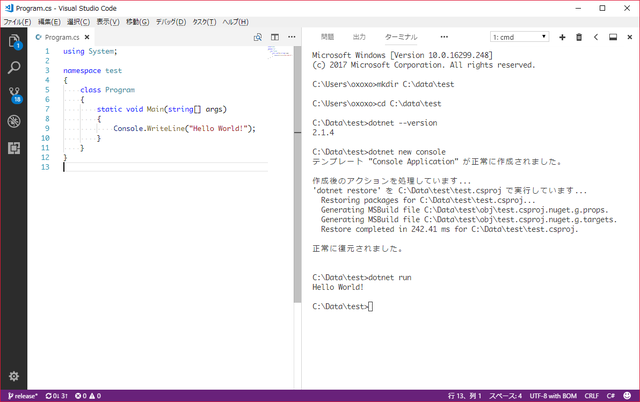Click the minimap code preview

(279, 53)
